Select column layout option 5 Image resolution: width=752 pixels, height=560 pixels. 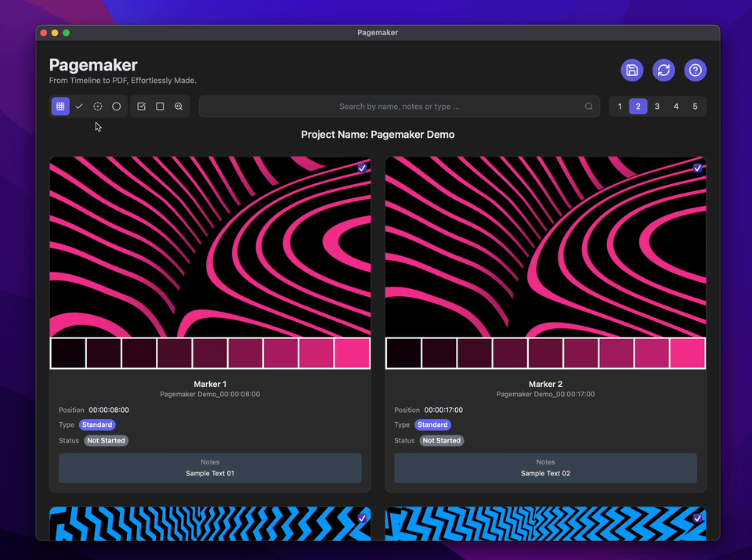coord(695,107)
